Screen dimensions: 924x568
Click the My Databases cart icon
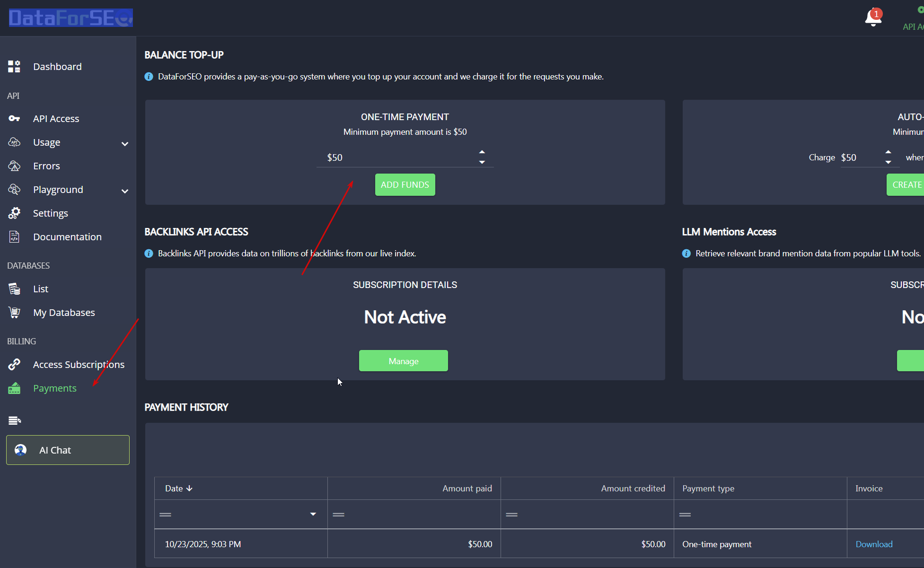[x=14, y=313]
